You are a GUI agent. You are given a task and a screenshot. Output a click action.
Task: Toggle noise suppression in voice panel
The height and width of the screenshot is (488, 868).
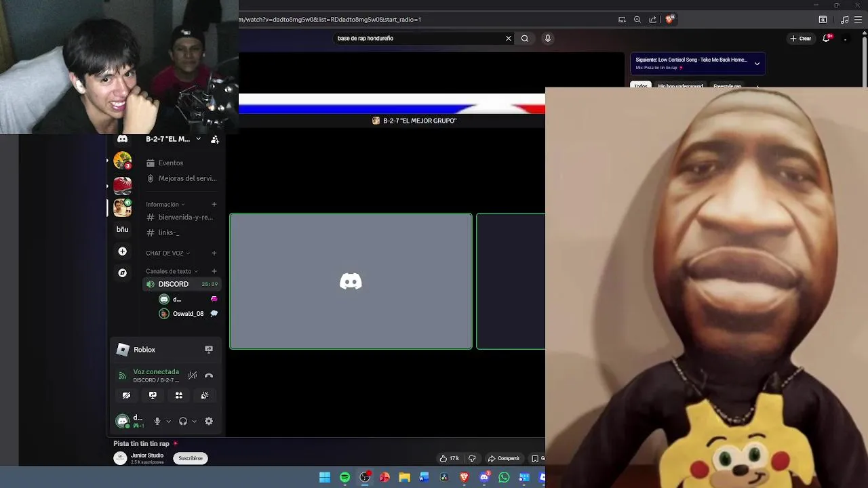point(193,375)
